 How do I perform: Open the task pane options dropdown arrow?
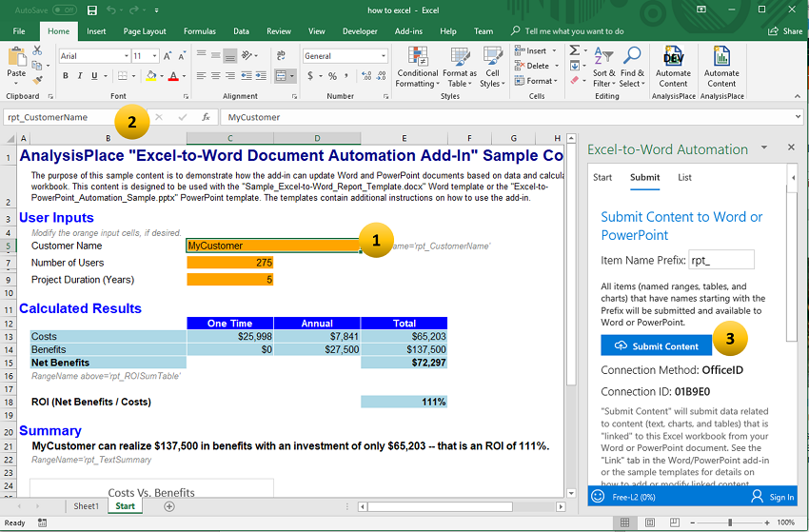[763, 148]
